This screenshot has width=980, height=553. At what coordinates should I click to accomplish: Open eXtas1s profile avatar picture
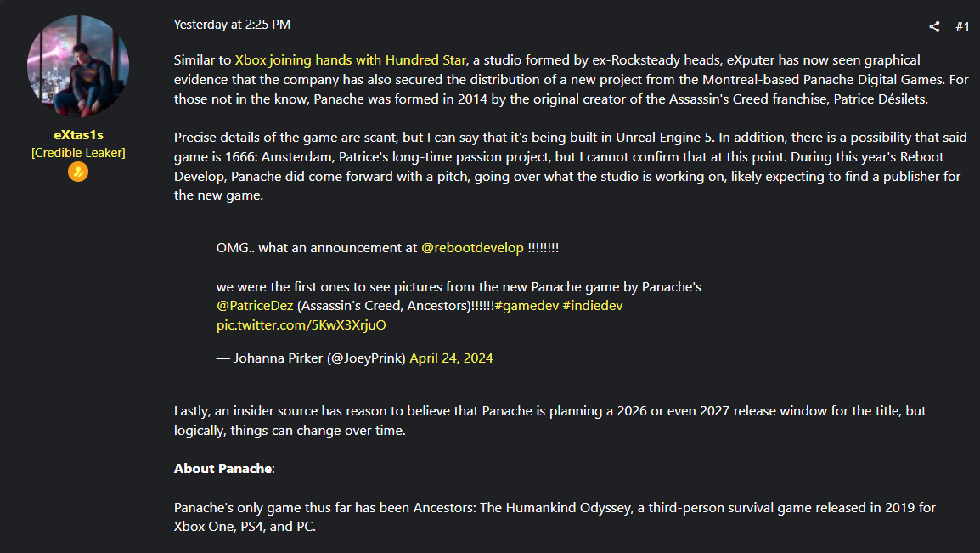point(78,65)
